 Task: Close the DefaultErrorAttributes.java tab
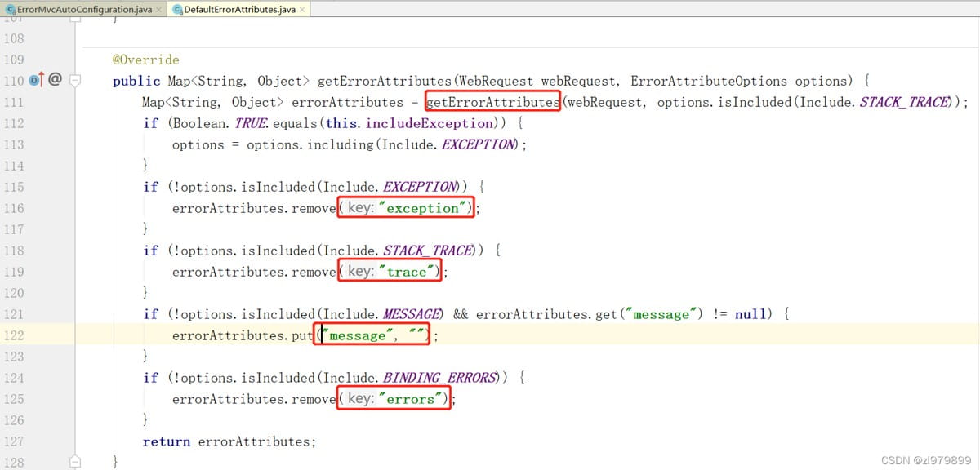pyautogui.click(x=302, y=10)
